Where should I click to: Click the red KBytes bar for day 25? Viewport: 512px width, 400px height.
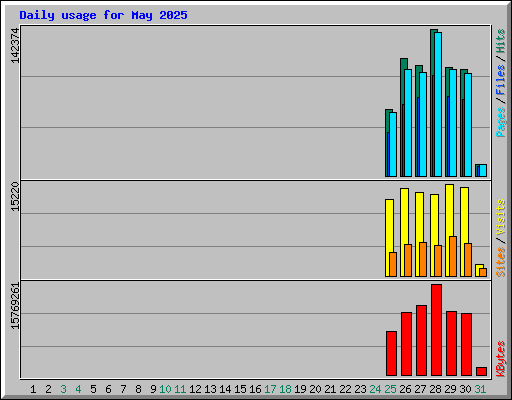click(x=391, y=354)
